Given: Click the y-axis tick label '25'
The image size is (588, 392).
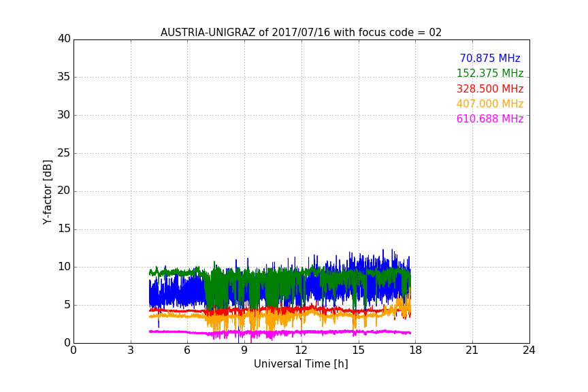Looking at the screenshot, I should coord(64,152).
